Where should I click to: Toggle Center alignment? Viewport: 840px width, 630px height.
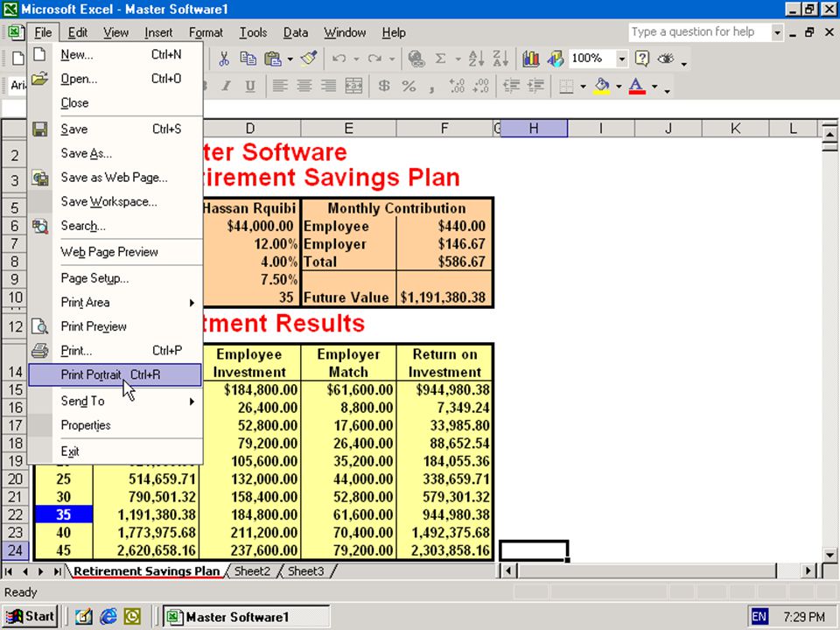click(x=304, y=86)
